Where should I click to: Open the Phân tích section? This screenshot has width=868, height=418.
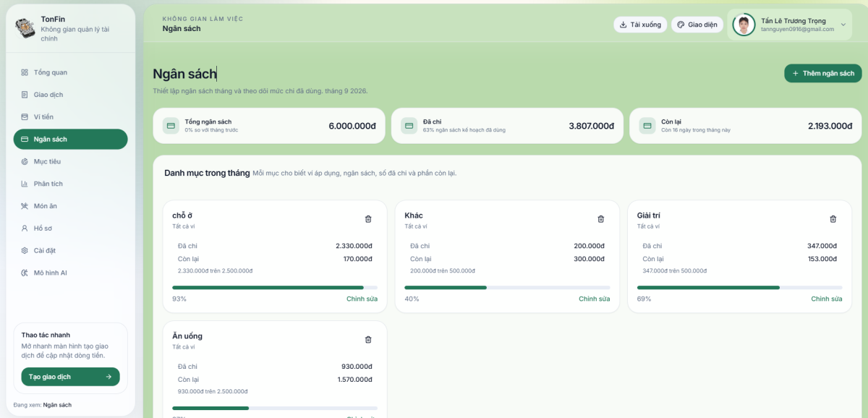click(x=70, y=184)
